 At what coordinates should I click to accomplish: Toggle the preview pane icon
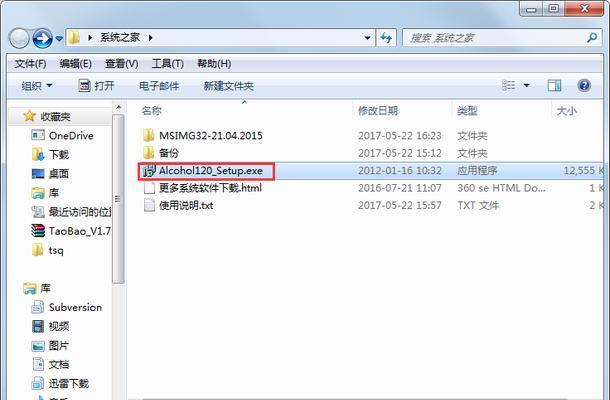pos(554,85)
